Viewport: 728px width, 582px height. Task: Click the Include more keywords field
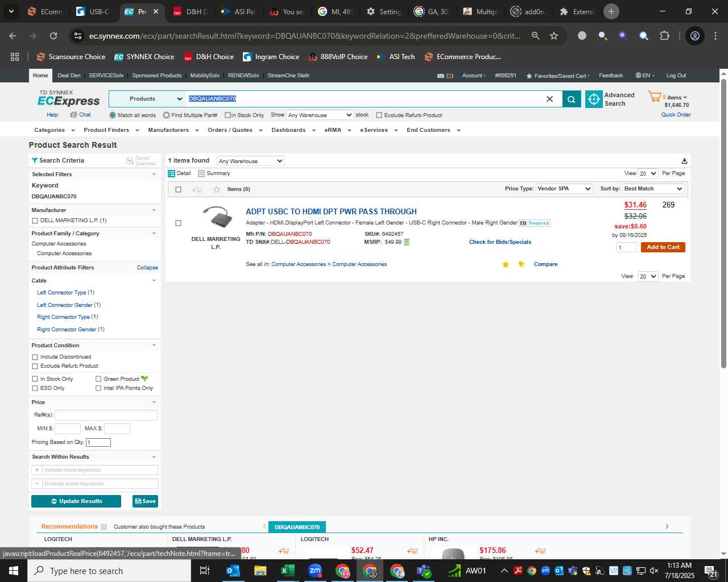tap(95, 470)
